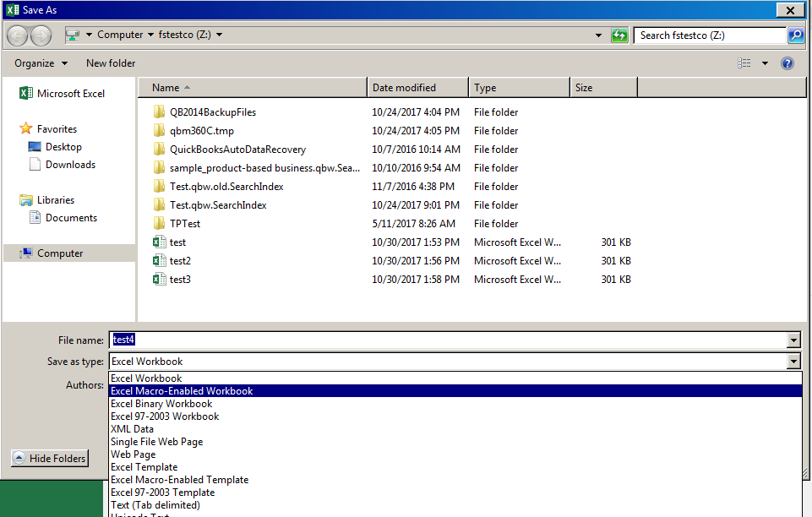Viewport: 812px width, 517px height.
Task: Select the TPTest folder name
Action: [185, 224]
